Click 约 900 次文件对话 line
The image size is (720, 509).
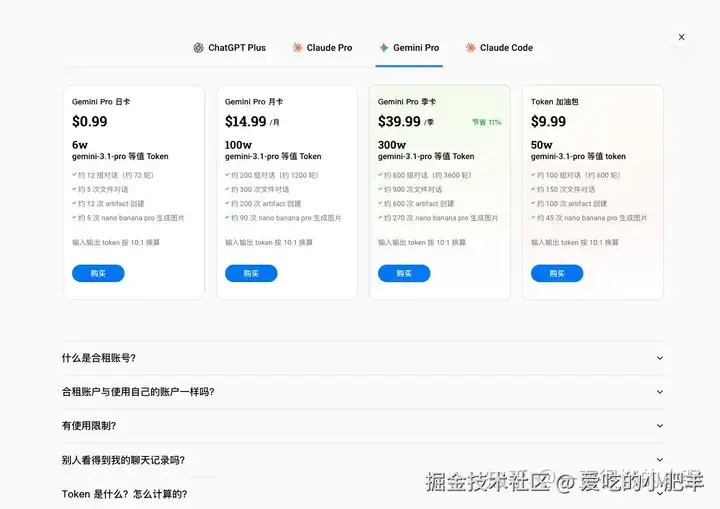point(410,189)
